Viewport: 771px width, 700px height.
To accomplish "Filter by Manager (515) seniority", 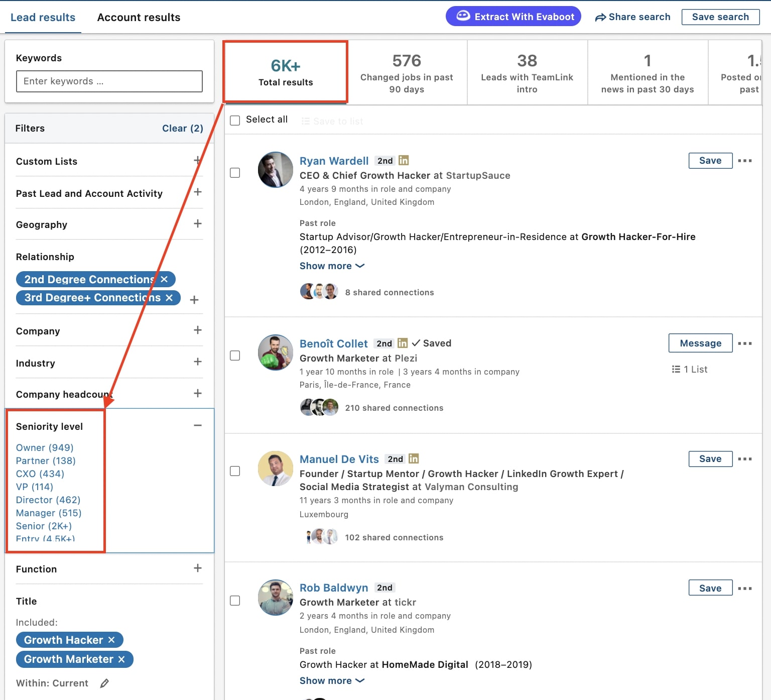I will [x=49, y=513].
